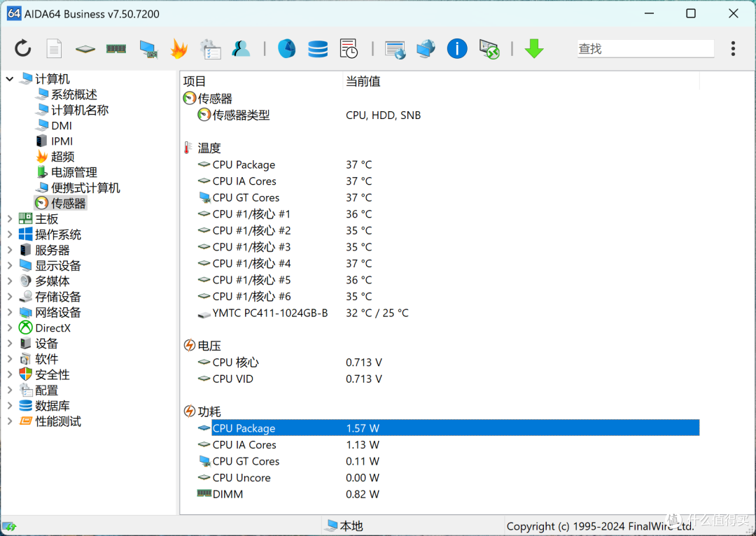Viewport: 756px width, 536px height.
Task: Open the three-dot overflow menu
Action: [x=733, y=49]
